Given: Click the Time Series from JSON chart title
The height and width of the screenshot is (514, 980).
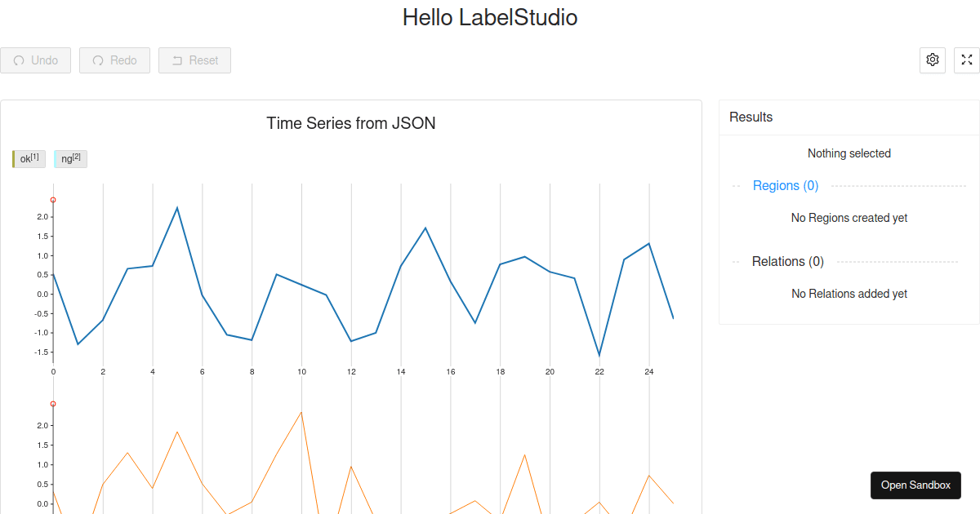Looking at the screenshot, I should click(351, 123).
